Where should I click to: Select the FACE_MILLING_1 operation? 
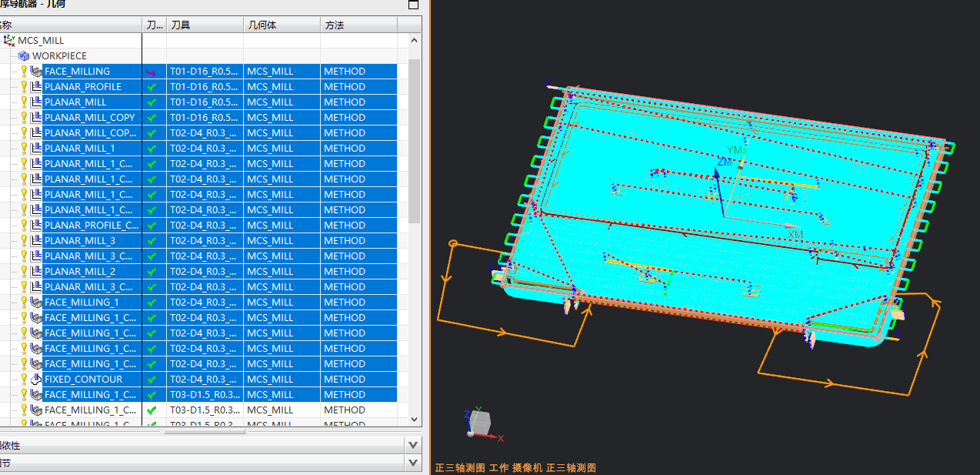coord(82,302)
